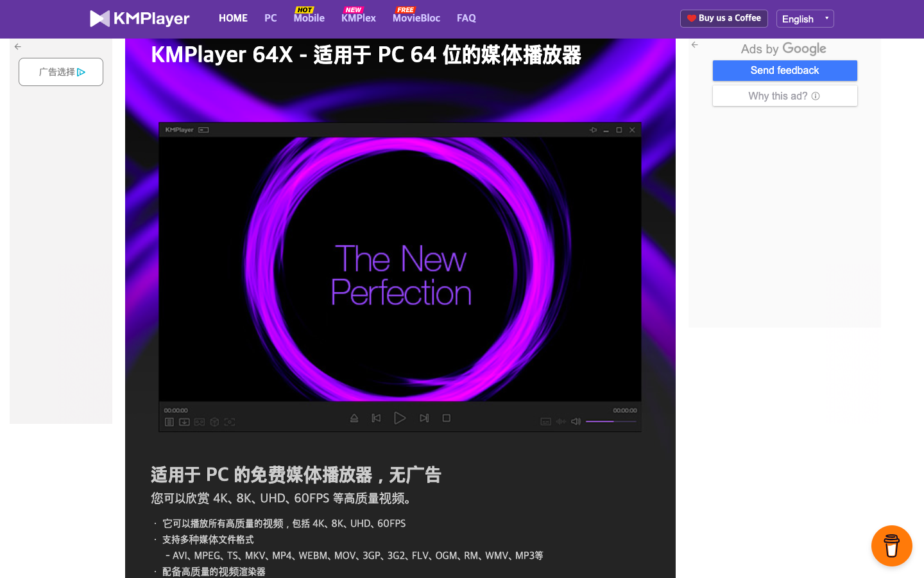This screenshot has width=924, height=578.
Task: Click the KMPlayer 64X page heading
Action: point(366,55)
